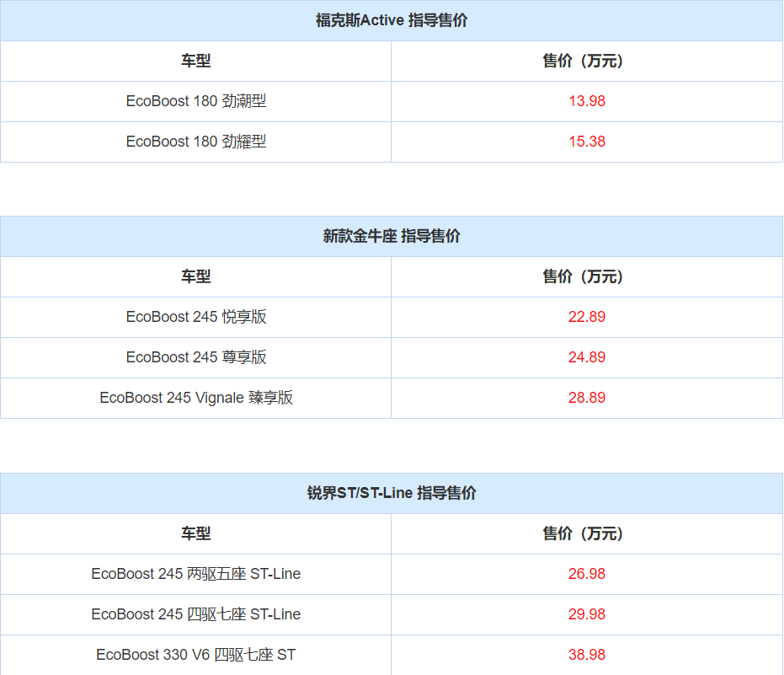This screenshot has height=675, width=784.
Task: Click the 38.98 price value
Action: [x=587, y=655]
